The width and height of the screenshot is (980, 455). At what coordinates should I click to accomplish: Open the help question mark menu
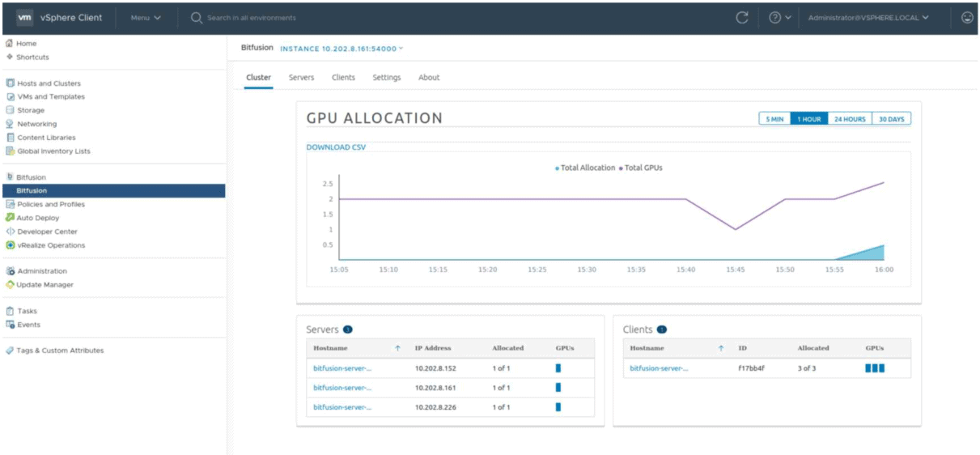tap(779, 18)
